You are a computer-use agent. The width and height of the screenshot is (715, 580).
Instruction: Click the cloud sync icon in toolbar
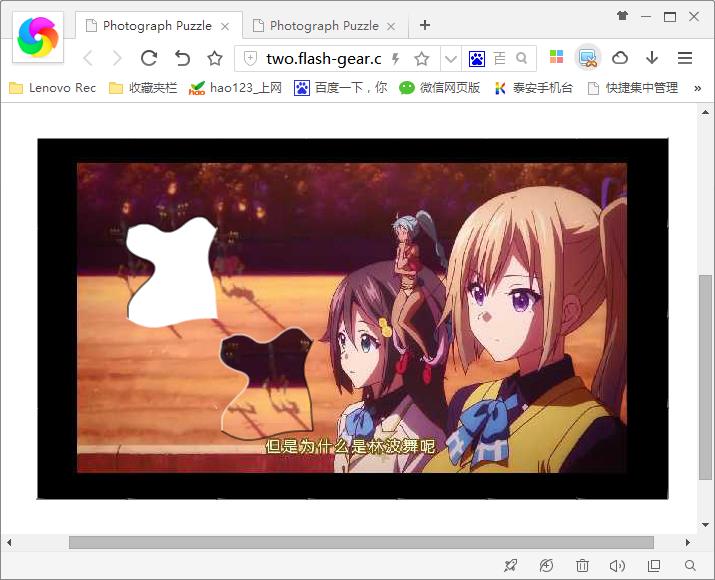click(620, 58)
